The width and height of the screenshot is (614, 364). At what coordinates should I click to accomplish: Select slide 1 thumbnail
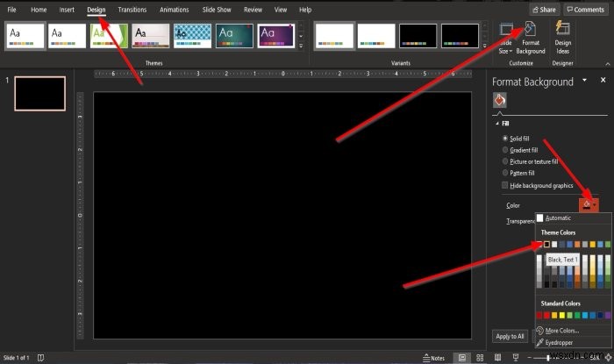point(40,94)
